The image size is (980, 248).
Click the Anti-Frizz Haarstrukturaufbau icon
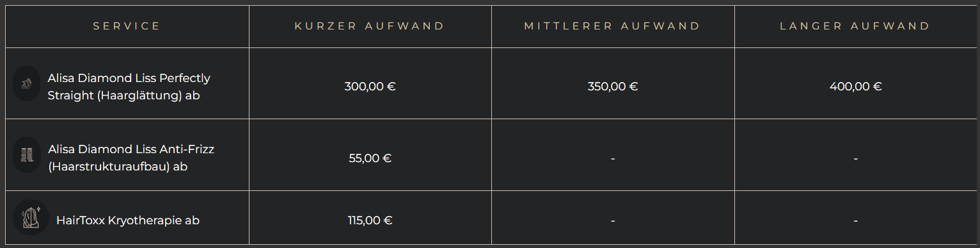[x=27, y=155]
